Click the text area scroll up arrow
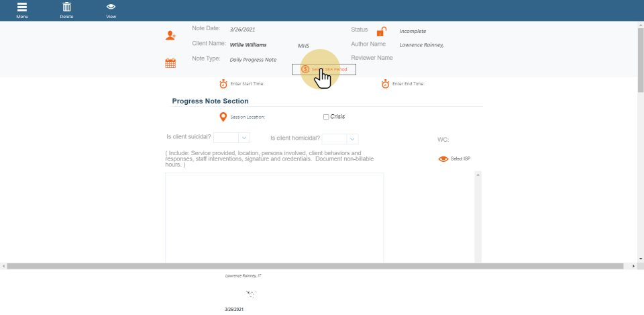 click(x=478, y=175)
